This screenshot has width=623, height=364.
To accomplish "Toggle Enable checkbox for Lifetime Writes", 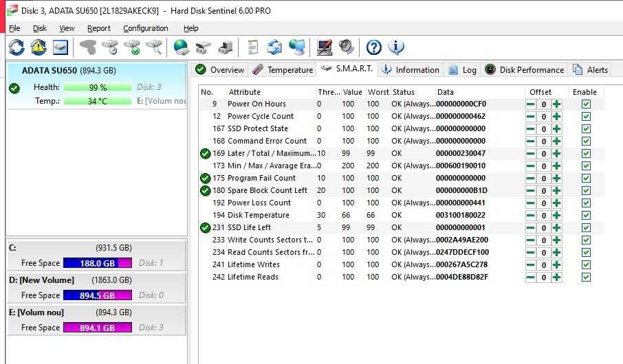I will (x=586, y=265).
